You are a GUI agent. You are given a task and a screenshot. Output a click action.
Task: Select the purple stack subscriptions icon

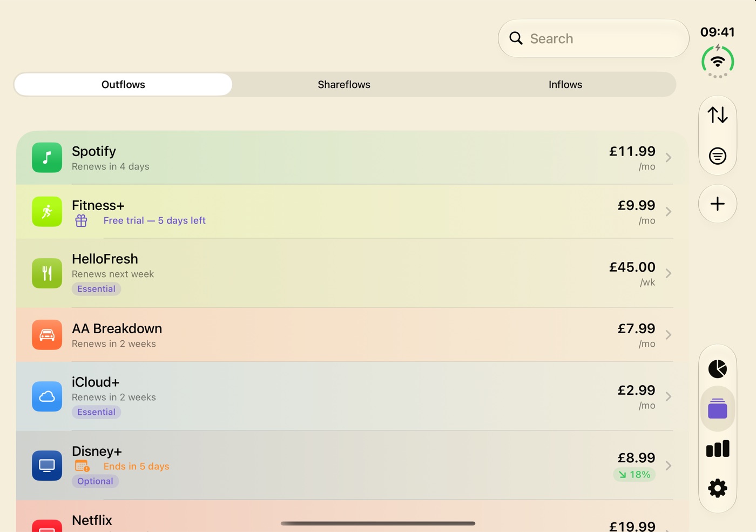718,408
